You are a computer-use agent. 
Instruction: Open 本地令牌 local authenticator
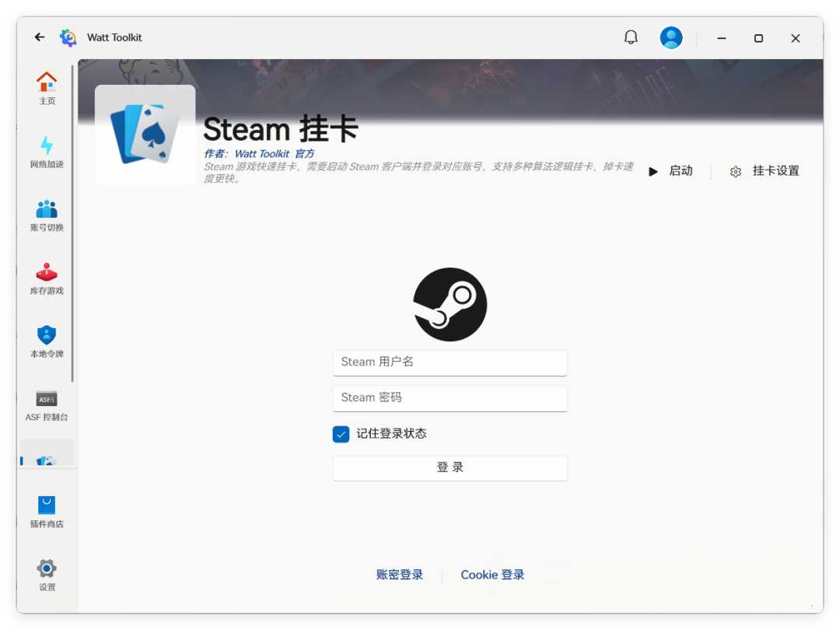[47, 341]
